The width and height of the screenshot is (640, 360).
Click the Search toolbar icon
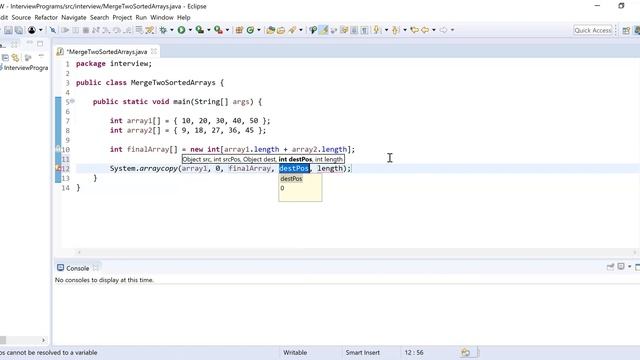coord(292,30)
